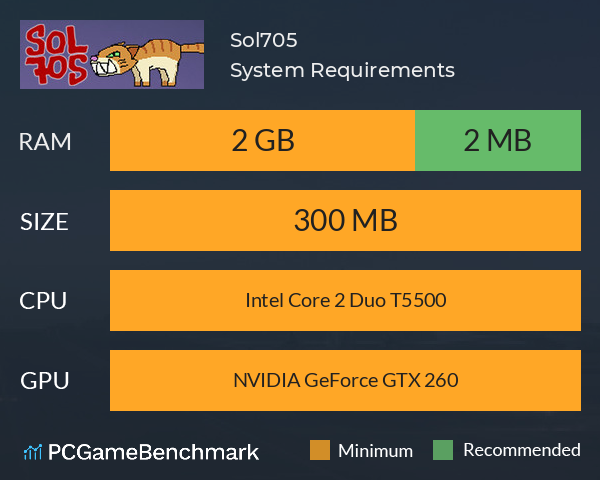Image resolution: width=600 pixels, height=480 pixels.
Task: Click the System Requirements heading
Action: tap(342, 70)
